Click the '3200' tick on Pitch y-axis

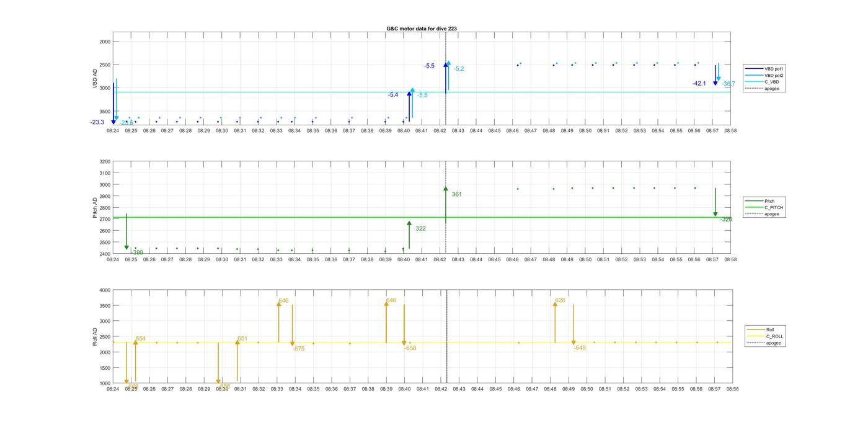point(105,161)
